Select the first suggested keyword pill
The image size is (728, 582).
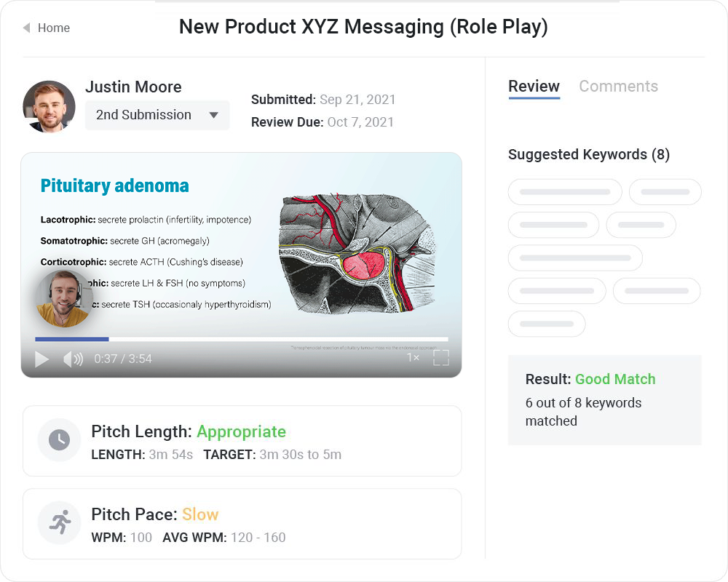[x=565, y=192]
